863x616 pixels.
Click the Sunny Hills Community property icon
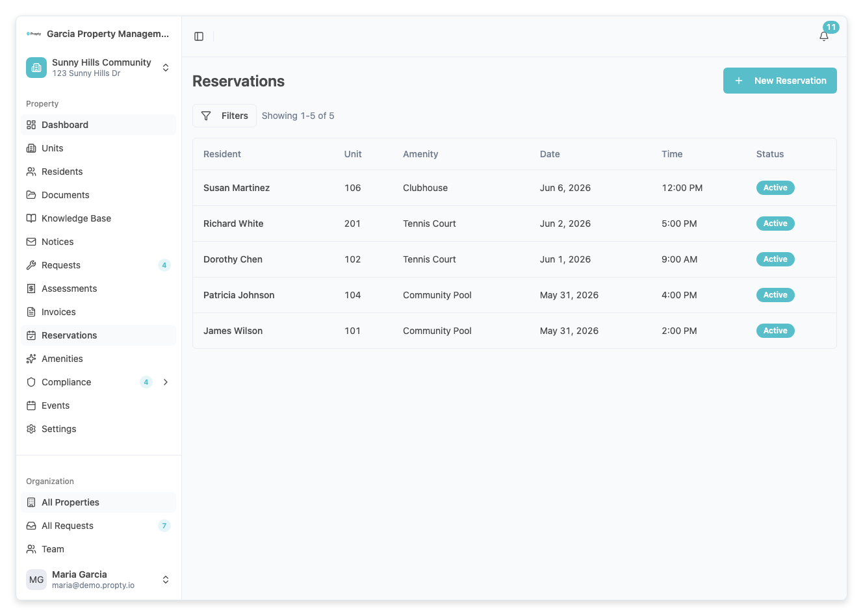point(36,68)
